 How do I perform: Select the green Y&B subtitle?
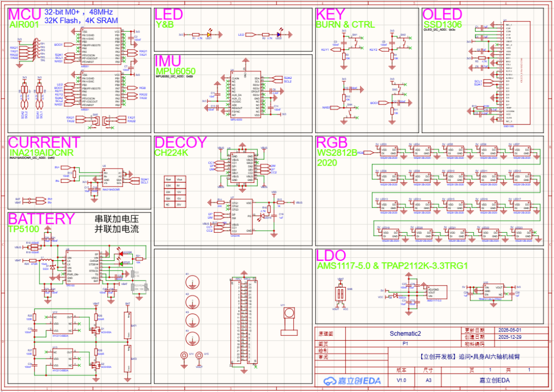pyautogui.click(x=165, y=25)
